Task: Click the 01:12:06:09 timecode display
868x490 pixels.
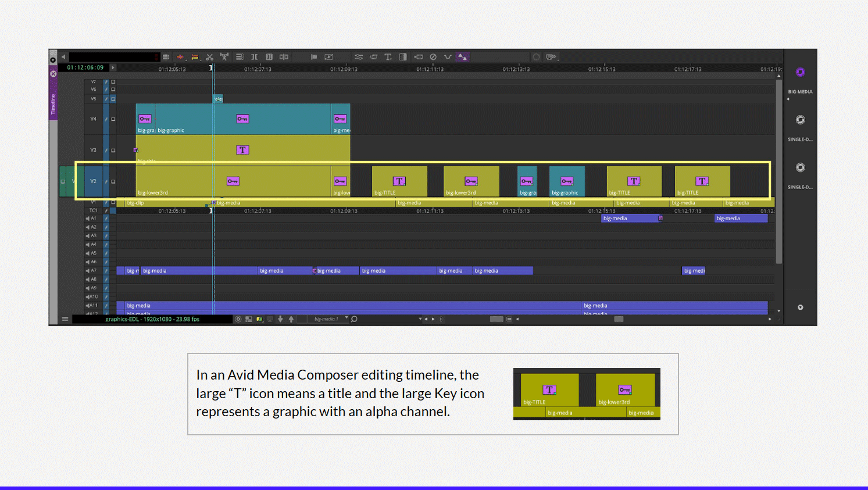Action: [85, 68]
